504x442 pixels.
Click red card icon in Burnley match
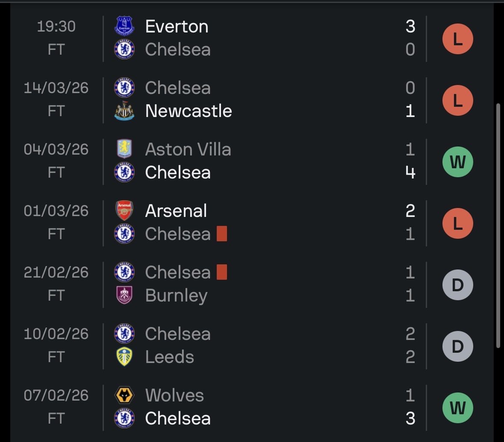[x=222, y=272]
